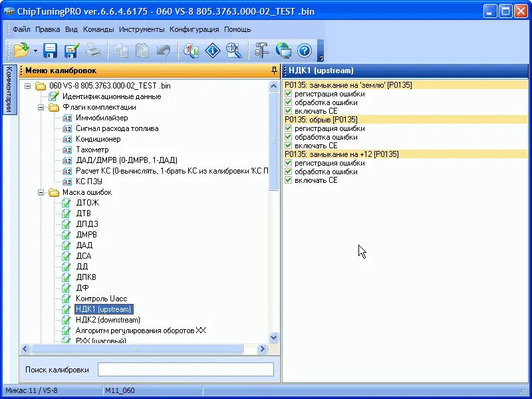The width and height of the screenshot is (532, 399).
Task: Open the Комментарии side tab
Action: click(x=9, y=90)
